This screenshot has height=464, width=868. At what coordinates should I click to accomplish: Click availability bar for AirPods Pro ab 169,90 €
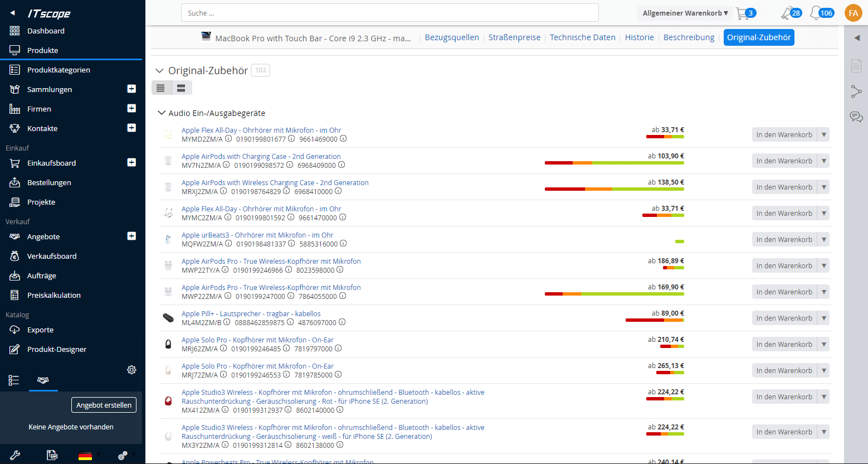615,294
